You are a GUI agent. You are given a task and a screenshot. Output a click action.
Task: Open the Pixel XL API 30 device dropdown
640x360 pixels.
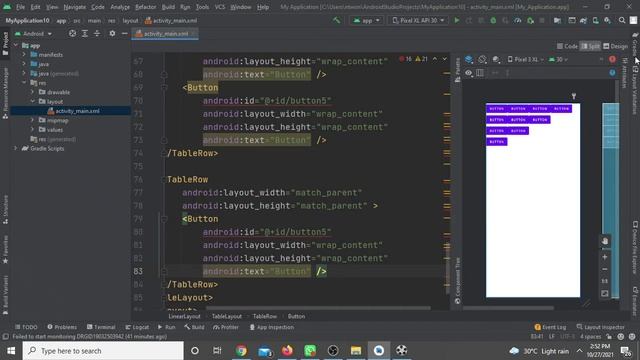[418, 20]
